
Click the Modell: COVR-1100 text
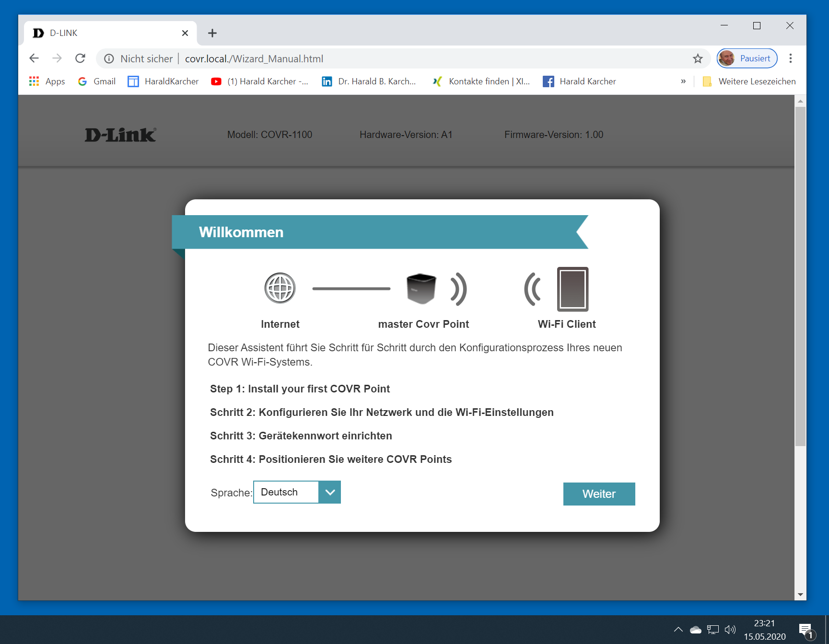click(269, 135)
